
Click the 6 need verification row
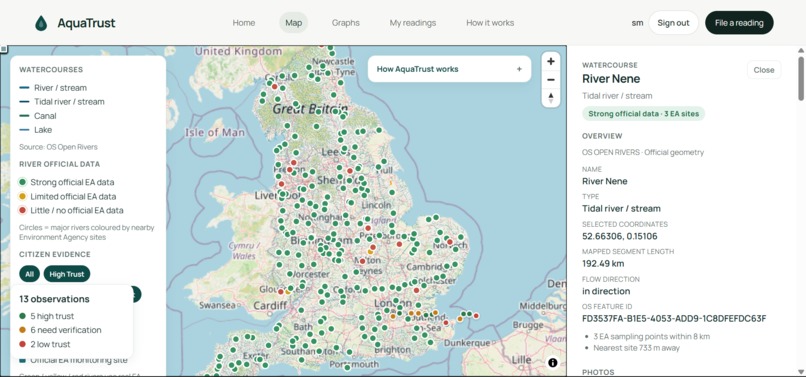click(x=60, y=330)
